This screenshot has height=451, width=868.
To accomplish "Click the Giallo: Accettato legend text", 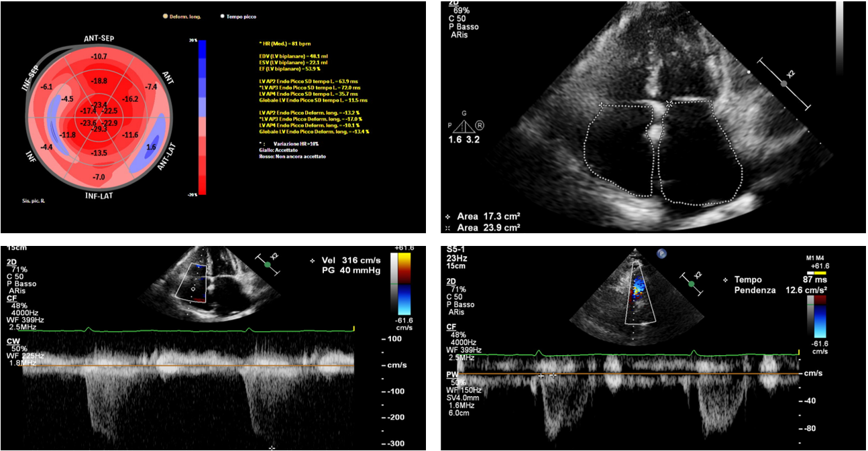I will pos(278,150).
